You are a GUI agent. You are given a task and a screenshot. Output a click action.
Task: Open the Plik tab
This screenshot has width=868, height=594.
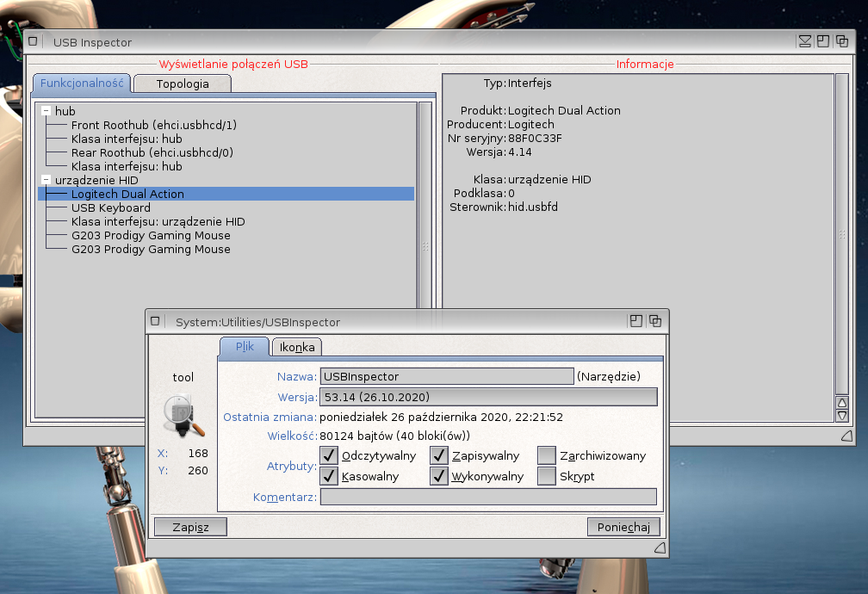pos(245,347)
